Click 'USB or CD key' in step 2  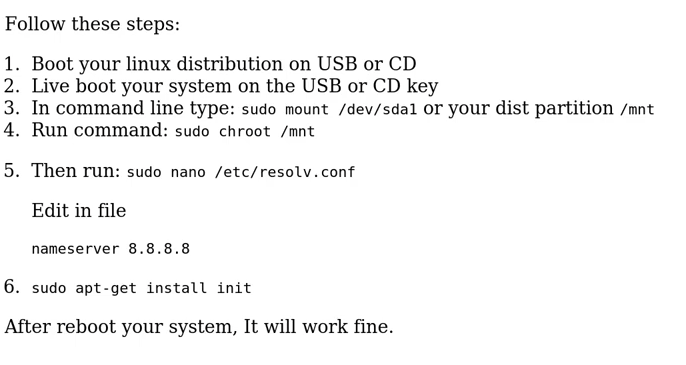click(370, 86)
